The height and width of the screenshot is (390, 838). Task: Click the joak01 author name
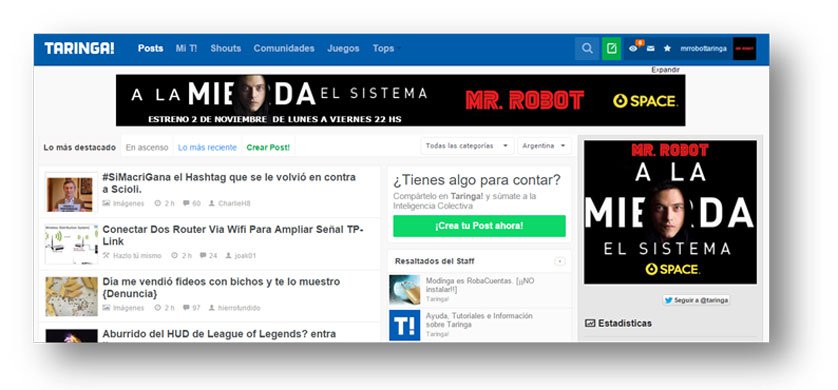245,256
